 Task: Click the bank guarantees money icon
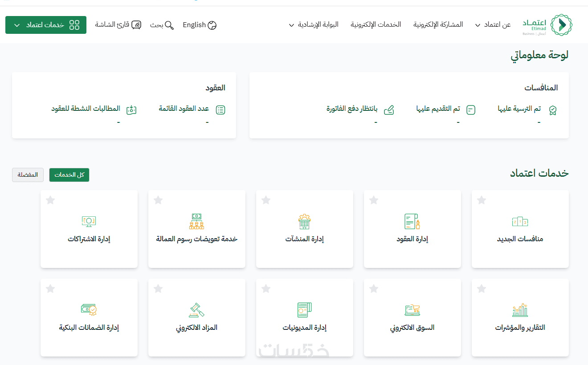point(89,310)
